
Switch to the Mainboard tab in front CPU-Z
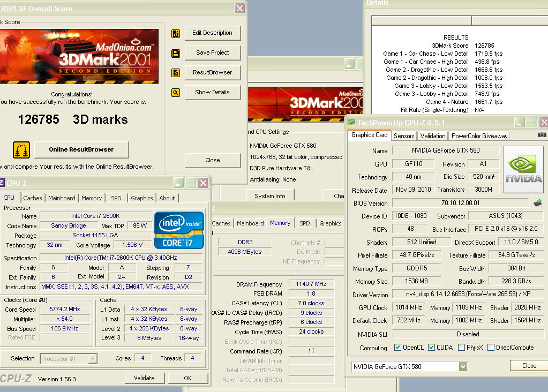click(x=62, y=198)
